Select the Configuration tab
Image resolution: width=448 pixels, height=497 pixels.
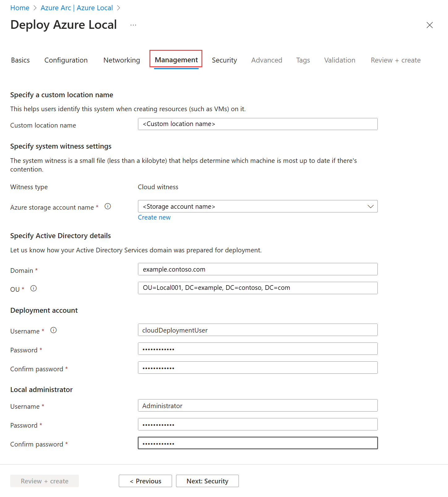coord(66,60)
